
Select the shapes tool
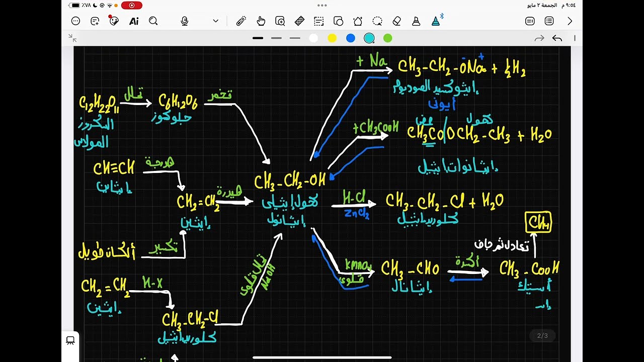338,21
